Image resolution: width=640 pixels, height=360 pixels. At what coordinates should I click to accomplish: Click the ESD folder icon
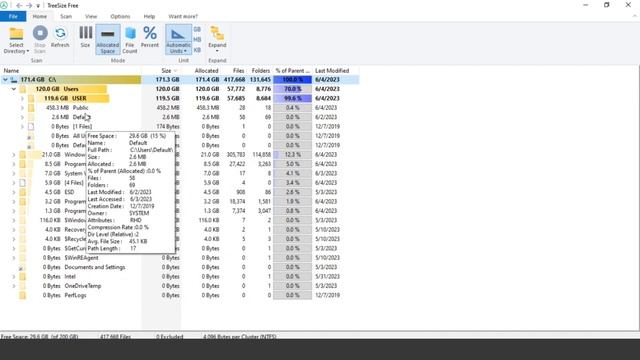coord(23,192)
